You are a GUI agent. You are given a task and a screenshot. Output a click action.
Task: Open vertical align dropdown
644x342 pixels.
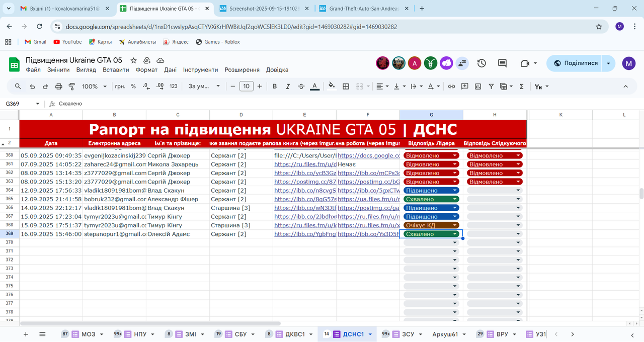(399, 87)
